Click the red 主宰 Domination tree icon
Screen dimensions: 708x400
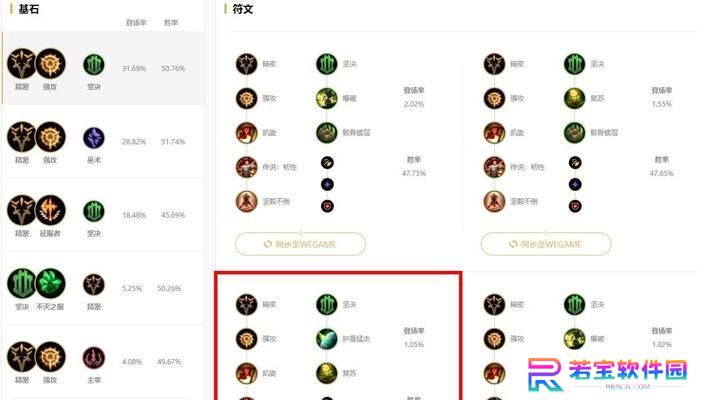click(x=94, y=358)
